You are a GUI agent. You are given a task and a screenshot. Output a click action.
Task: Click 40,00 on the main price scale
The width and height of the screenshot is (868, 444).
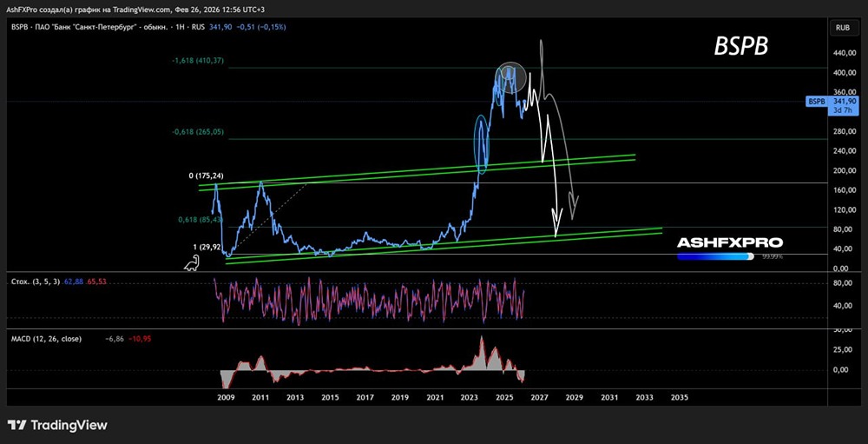pyautogui.click(x=842, y=249)
